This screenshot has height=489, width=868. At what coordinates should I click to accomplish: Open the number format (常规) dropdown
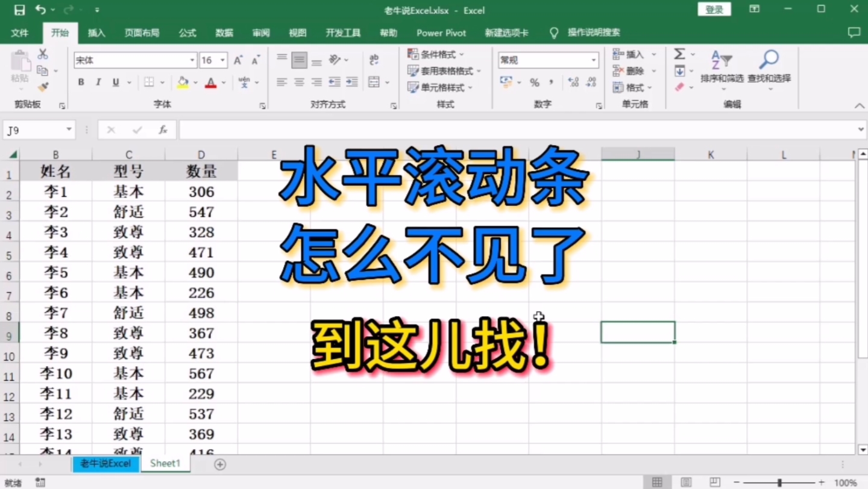click(x=593, y=60)
